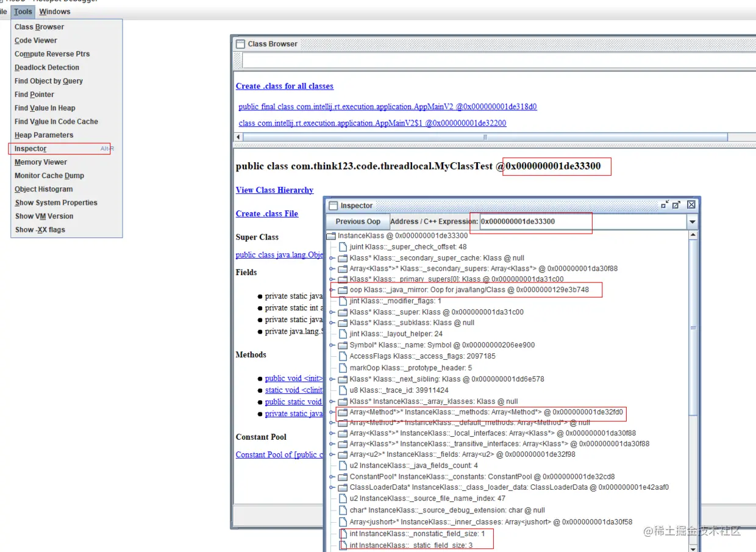
Task: Follow the View Class Hierarchy link
Action: pos(274,190)
